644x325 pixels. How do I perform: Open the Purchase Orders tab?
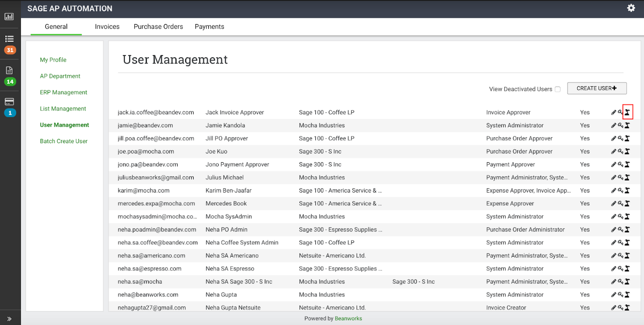(159, 27)
